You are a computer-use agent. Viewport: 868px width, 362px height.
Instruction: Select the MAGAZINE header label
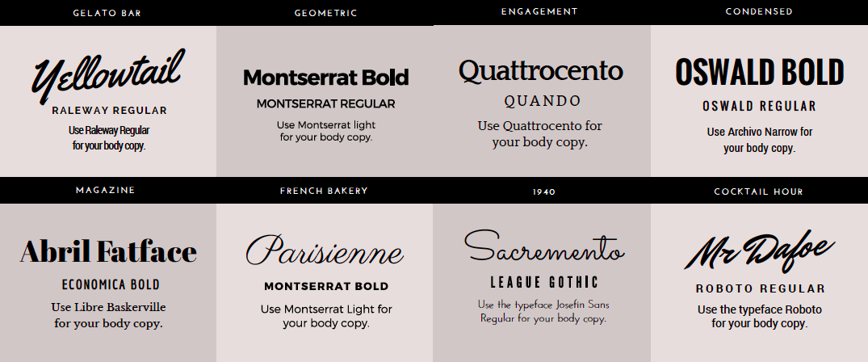(x=106, y=190)
